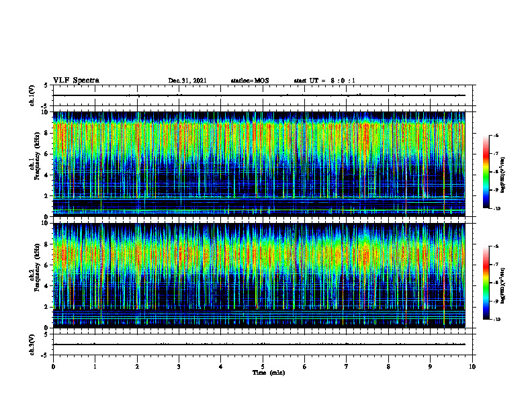The height and width of the screenshot is (411, 532).
Task: Click time axis tick label '1'
Action: pos(95,367)
